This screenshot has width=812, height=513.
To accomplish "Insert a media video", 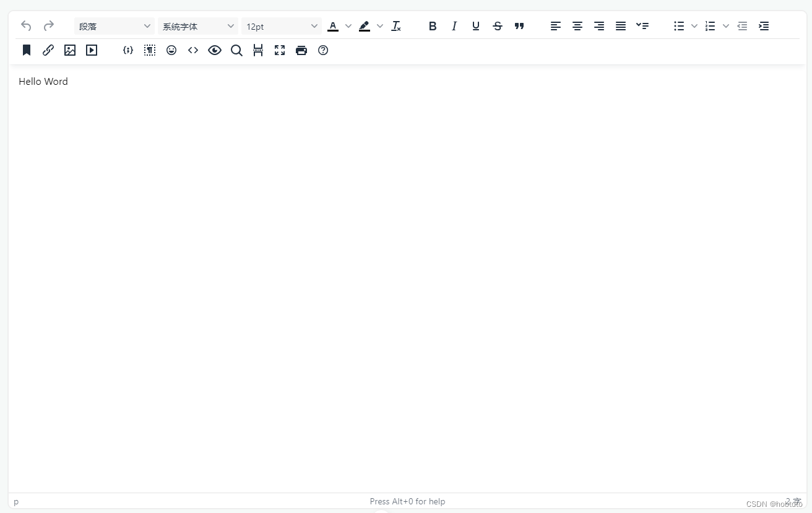I will click(92, 50).
